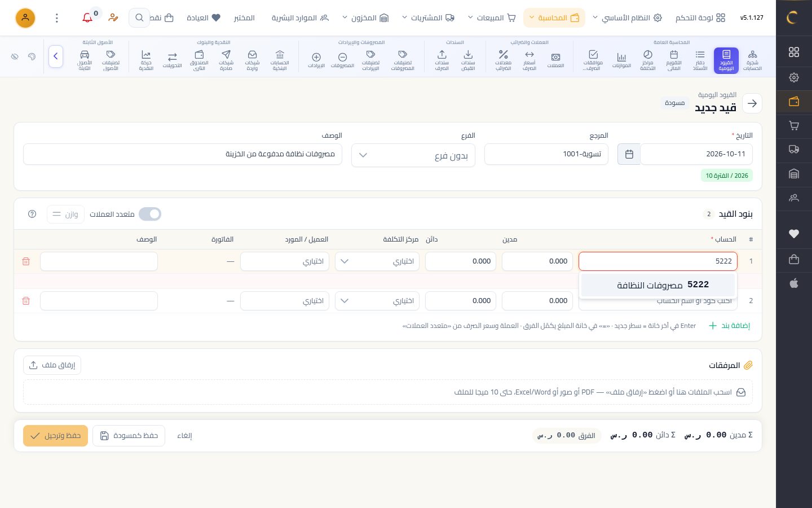This screenshot has height=508, width=812.
Task: Click the help question mark icon
Action: click(x=32, y=214)
